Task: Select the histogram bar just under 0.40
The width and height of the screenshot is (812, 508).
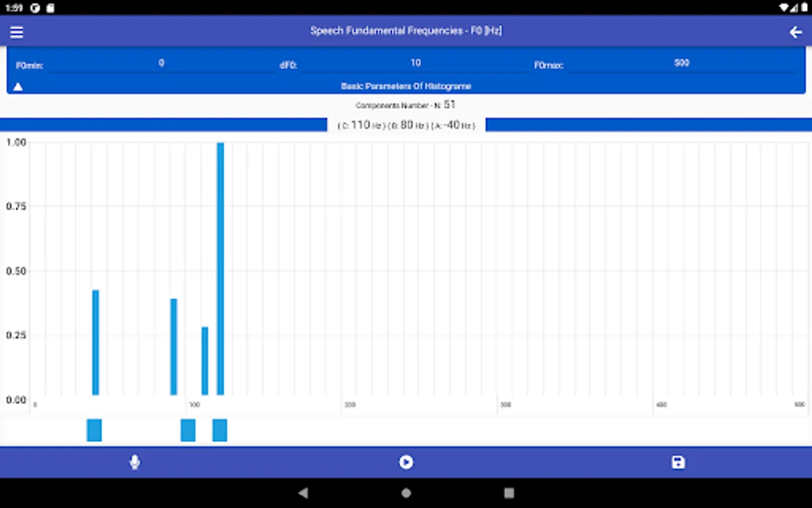Action: point(174,347)
